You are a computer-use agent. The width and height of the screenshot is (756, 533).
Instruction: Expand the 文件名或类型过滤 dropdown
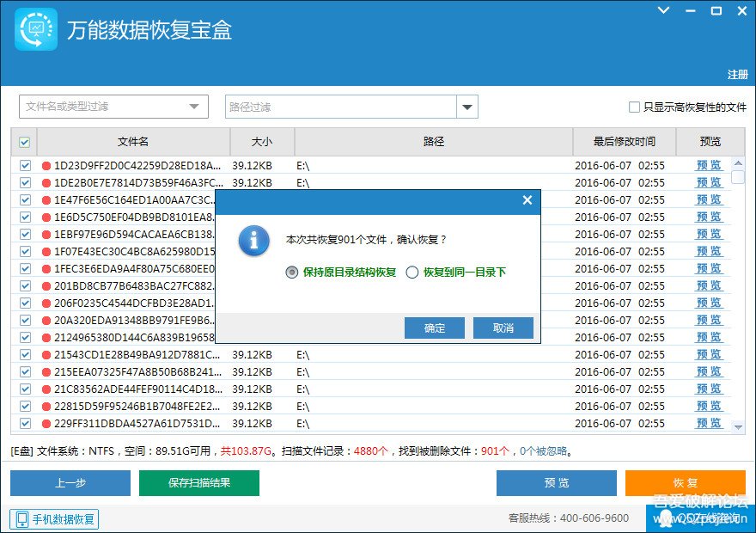[193, 107]
